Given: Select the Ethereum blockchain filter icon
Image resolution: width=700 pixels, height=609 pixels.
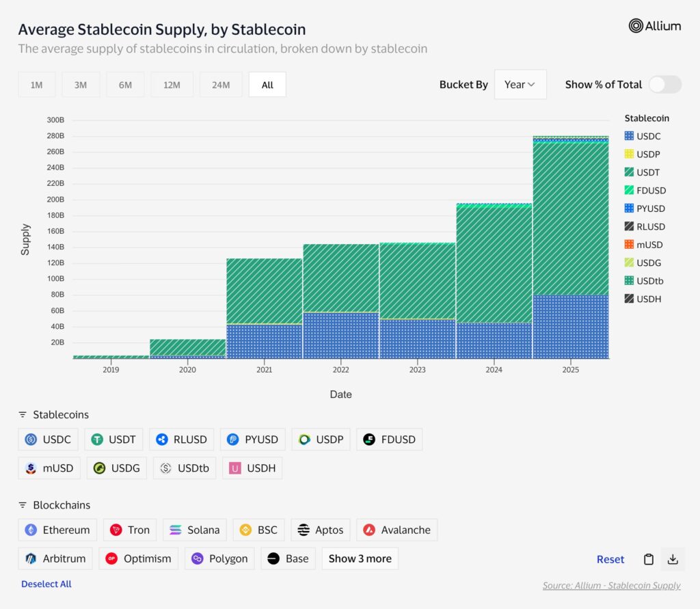Looking at the screenshot, I should tap(33, 530).
